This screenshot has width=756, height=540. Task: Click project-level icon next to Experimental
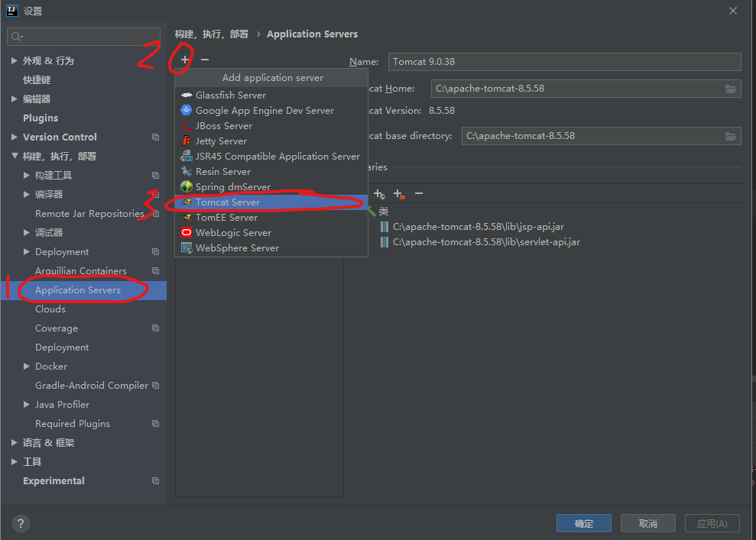pos(155,480)
